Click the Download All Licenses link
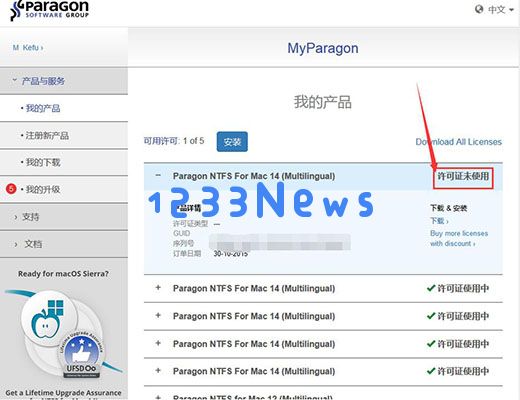This screenshot has width=520, height=400. [x=458, y=142]
